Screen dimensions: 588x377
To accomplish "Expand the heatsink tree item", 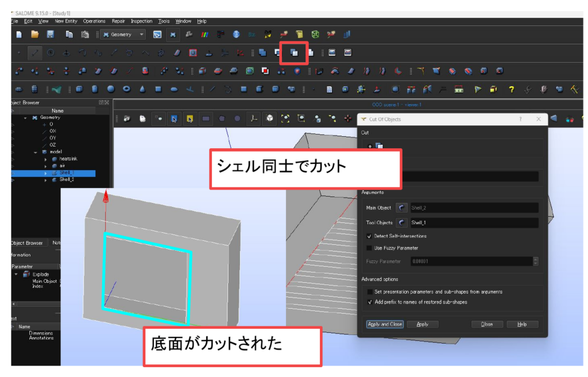I will click(x=46, y=159).
